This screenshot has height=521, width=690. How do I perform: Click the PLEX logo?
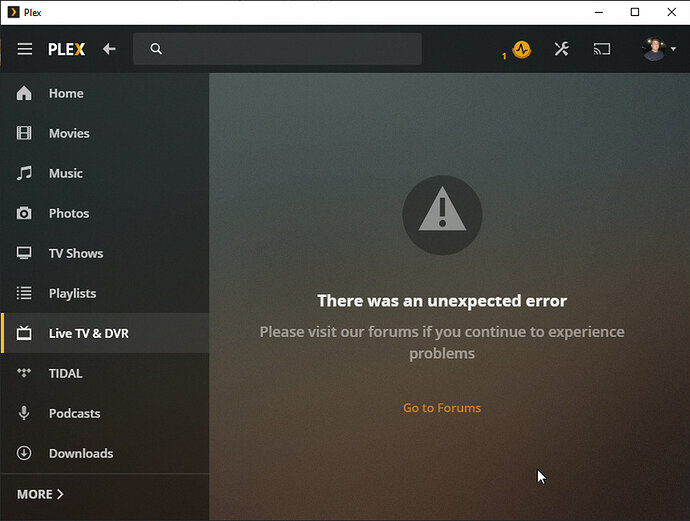click(66, 49)
